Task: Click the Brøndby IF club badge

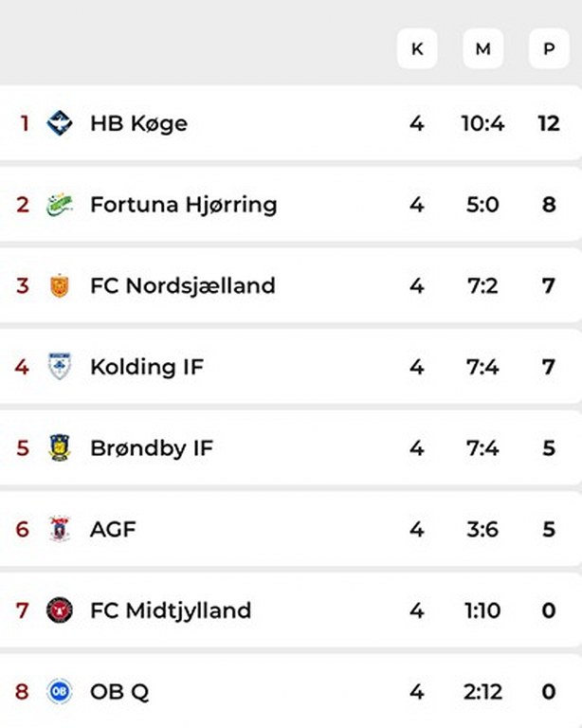Action: click(x=60, y=448)
